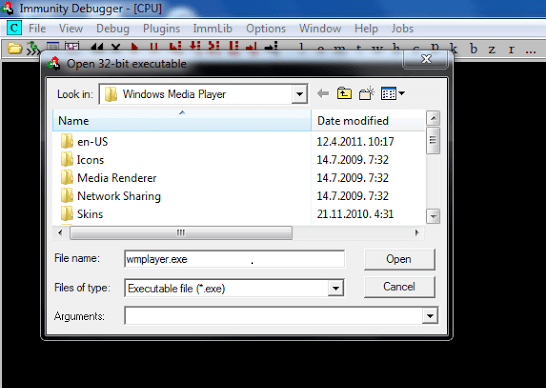
Task: Click the Restart program rewind icon
Action: (x=96, y=47)
